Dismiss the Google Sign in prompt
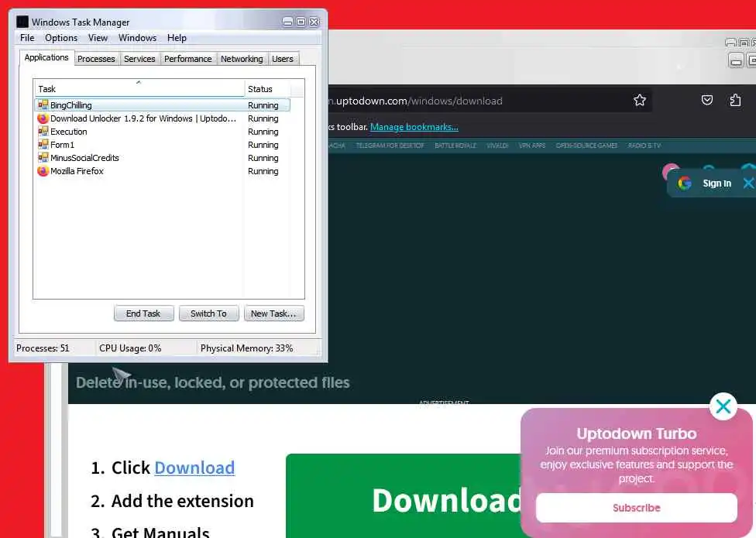 point(748,183)
